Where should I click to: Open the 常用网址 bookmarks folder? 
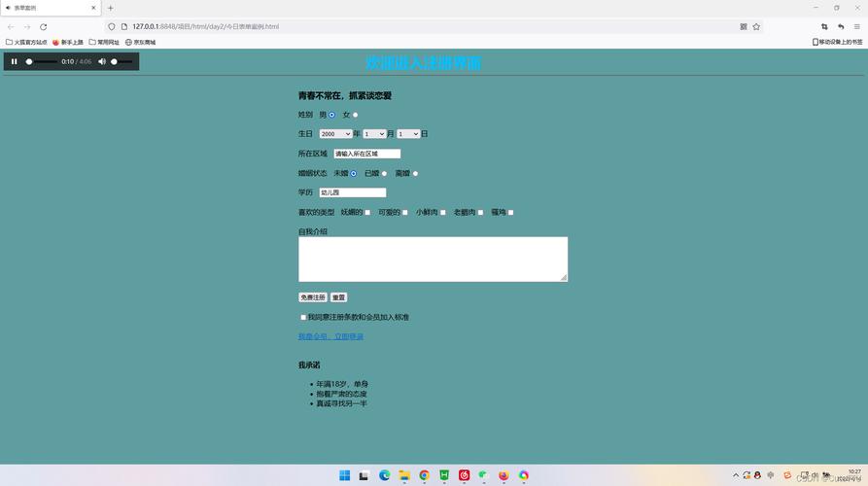point(104,42)
